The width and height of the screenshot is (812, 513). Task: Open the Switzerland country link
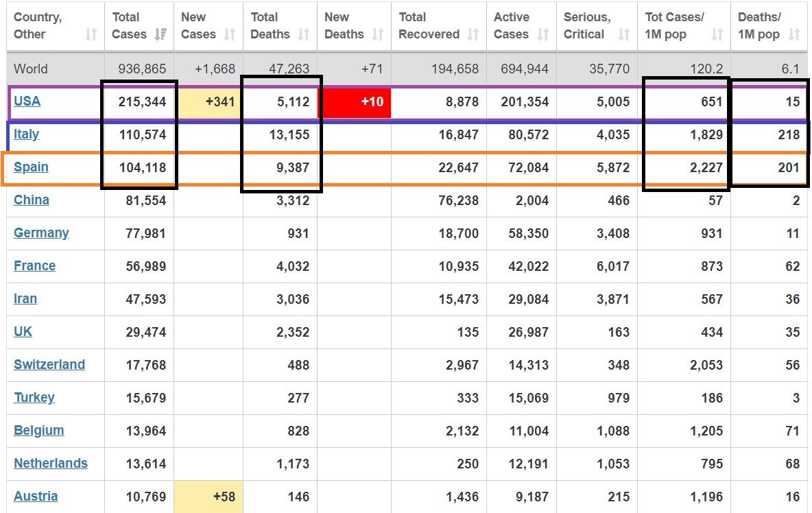click(49, 364)
